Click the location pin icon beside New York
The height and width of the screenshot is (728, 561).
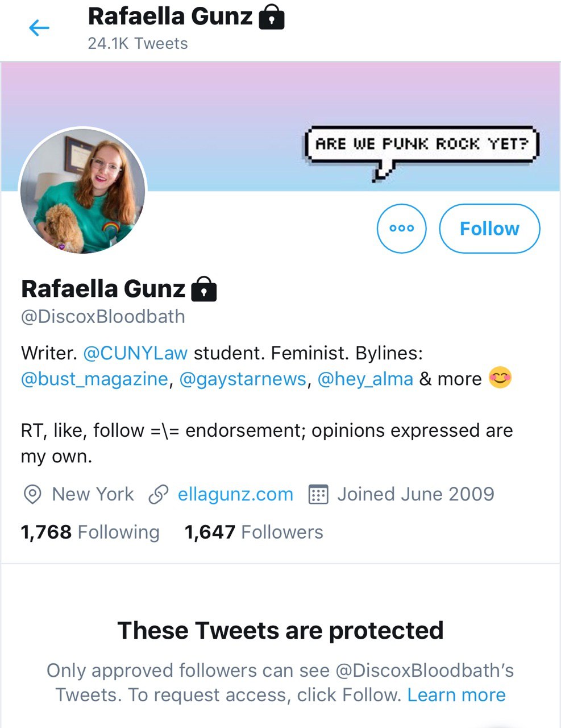tap(32, 494)
